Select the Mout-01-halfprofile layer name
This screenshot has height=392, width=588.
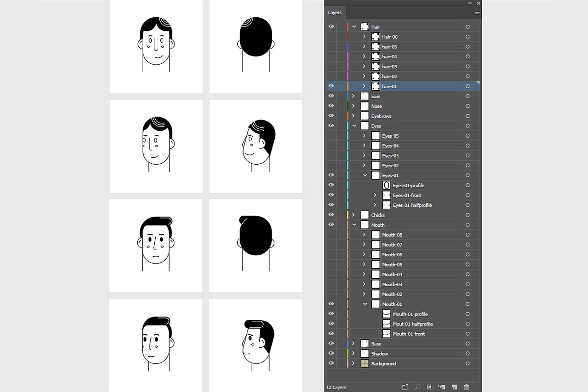coord(413,324)
